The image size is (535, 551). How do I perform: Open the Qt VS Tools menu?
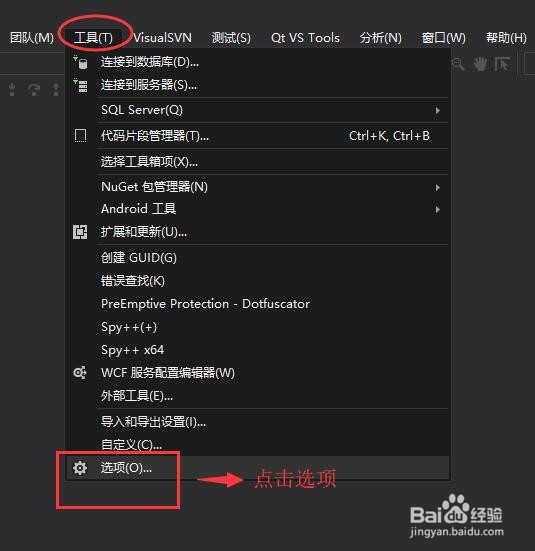[x=305, y=38]
